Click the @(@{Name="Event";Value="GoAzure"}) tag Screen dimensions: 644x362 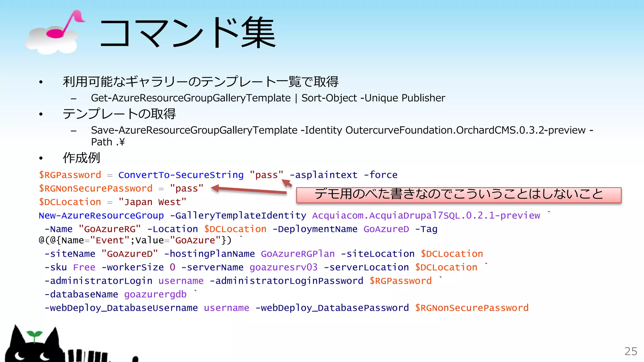[135, 240]
